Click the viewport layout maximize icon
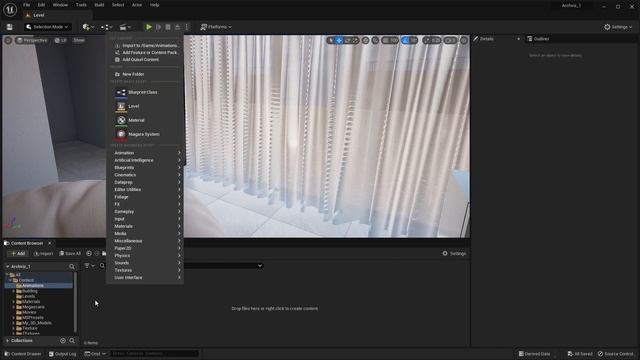 (x=464, y=40)
